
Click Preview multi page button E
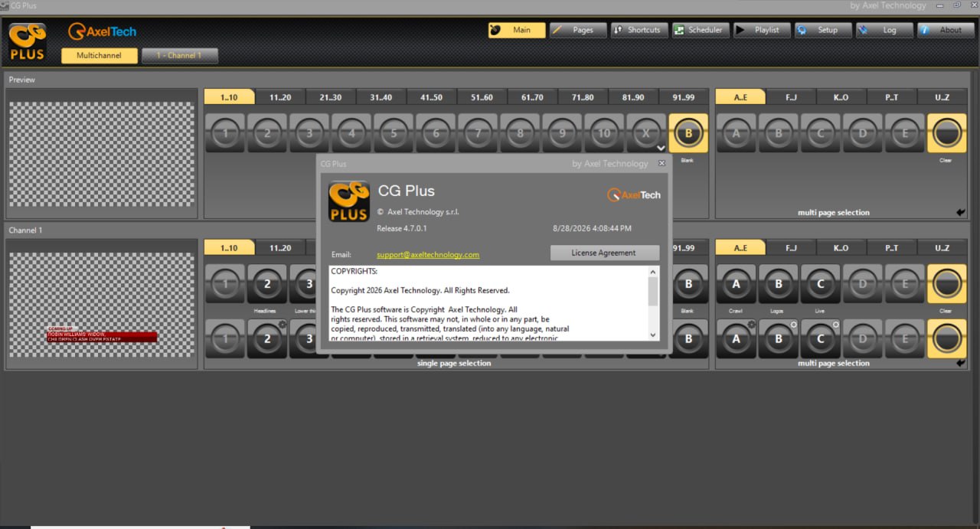[905, 133]
